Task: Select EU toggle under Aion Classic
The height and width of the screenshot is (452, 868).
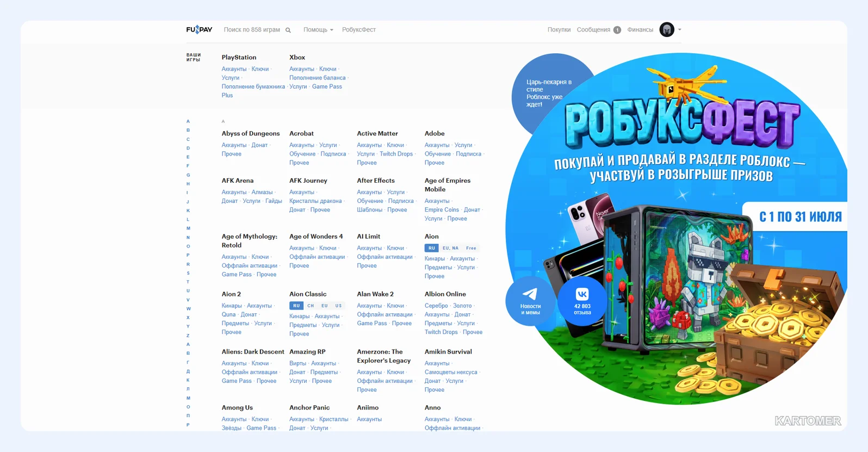Action: tap(325, 306)
